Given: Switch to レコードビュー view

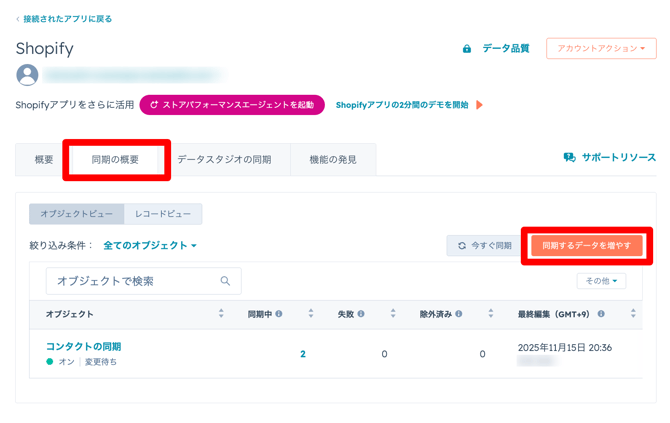Looking at the screenshot, I should (163, 214).
